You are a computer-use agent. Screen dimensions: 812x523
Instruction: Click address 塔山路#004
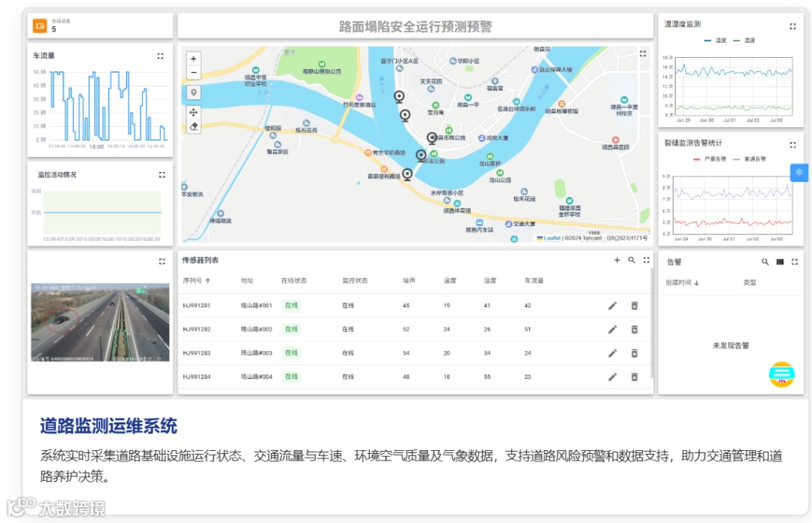tap(256, 377)
